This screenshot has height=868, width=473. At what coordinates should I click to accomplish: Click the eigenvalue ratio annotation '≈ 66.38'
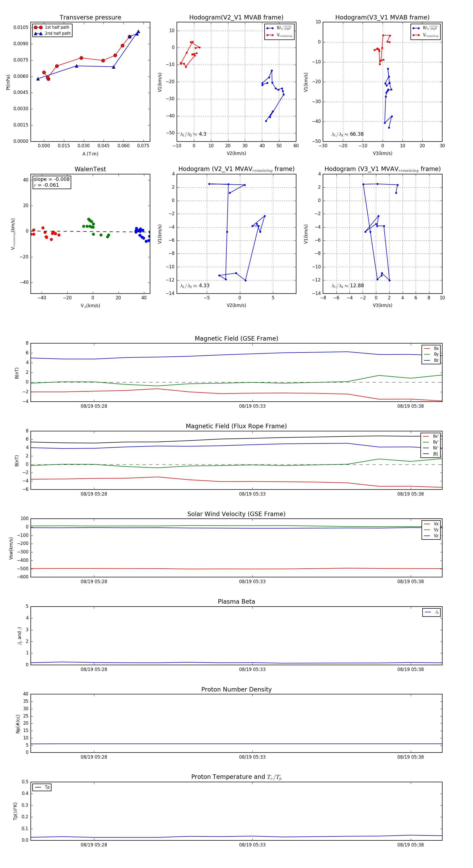(347, 134)
